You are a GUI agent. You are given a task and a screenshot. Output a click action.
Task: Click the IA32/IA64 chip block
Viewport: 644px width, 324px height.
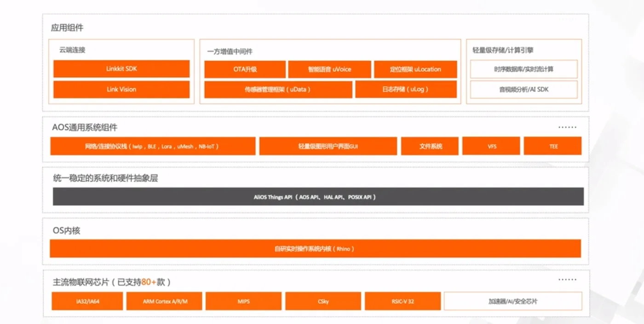[x=87, y=301]
